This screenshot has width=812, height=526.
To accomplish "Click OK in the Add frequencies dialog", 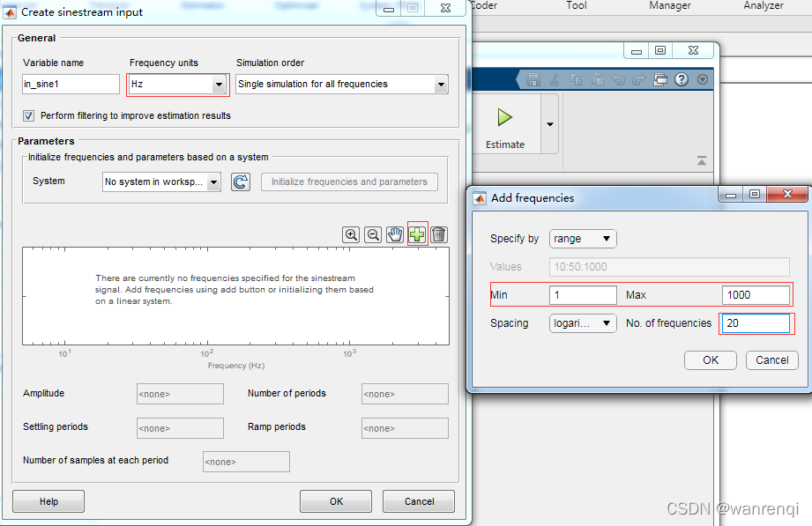I will (x=711, y=360).
